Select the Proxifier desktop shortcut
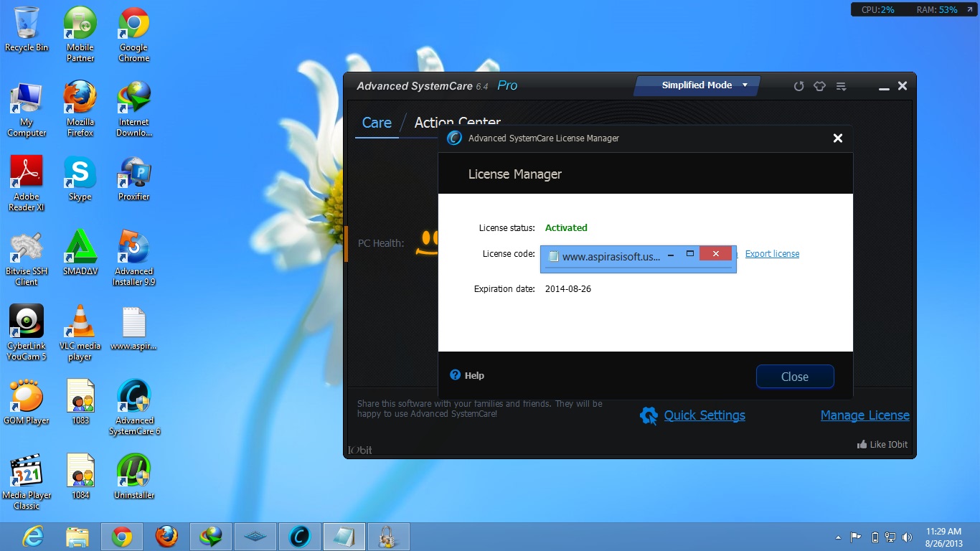Image resolution: width=980 pixels, height=551 pixels. [x=133, y=179]
